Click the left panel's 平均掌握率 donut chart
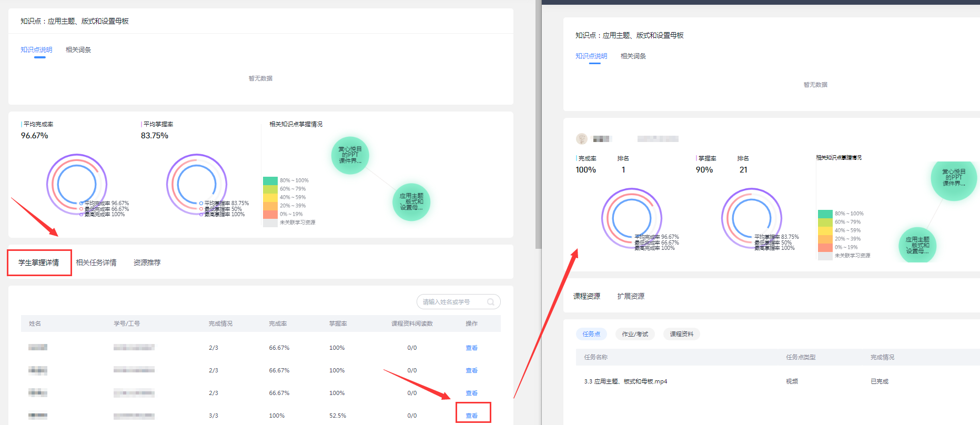This screenshot has width=980, height=425. point(197,184)
